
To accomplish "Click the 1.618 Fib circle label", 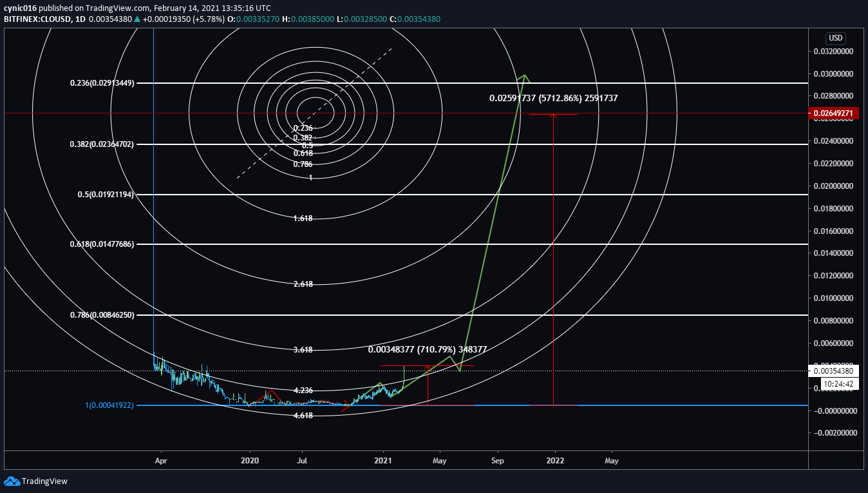I will coord(303,218).
